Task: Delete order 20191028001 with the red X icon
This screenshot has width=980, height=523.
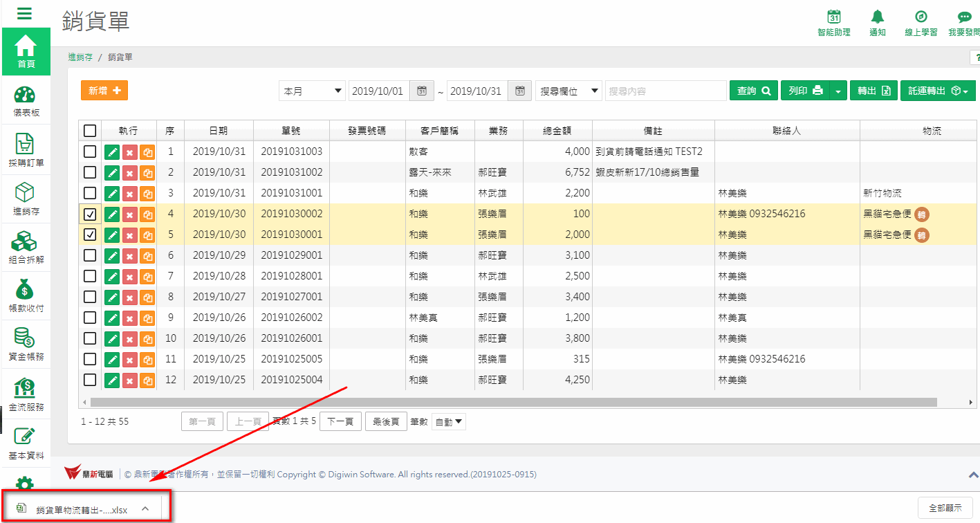Action: [x=130, y=277]
